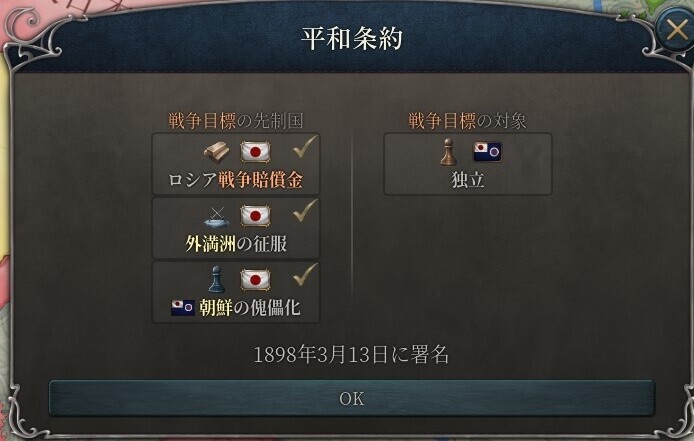Click the Japan flag above 朝鮮の傀儡化
The width and height of the screenshot is (694, 441).
[x=255, y=280]
